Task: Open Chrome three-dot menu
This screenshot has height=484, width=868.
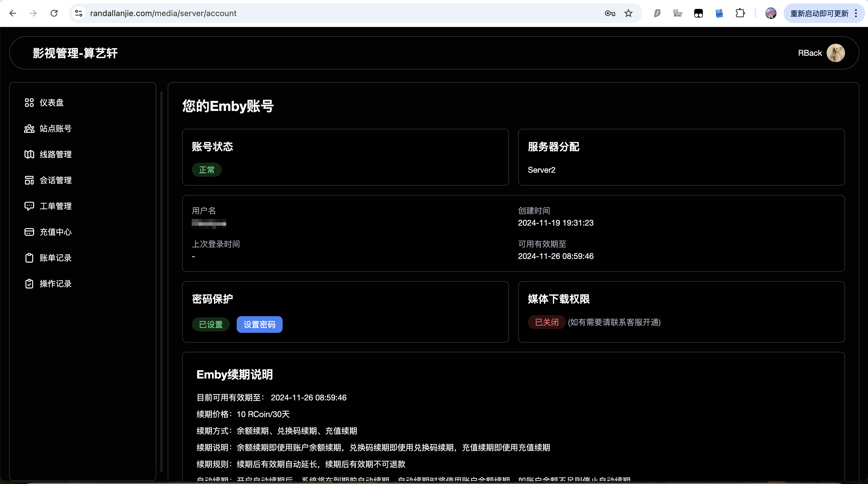Action: point(856,14)
